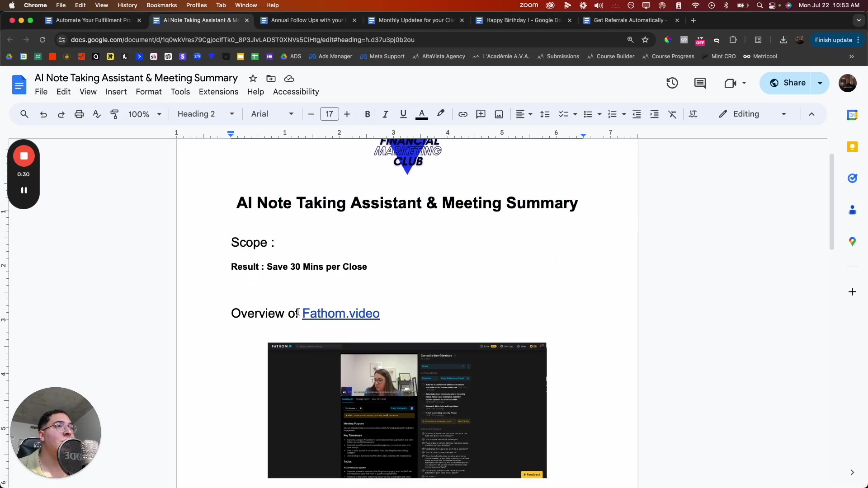Open numbered list options dropdown

click(624, 114)
